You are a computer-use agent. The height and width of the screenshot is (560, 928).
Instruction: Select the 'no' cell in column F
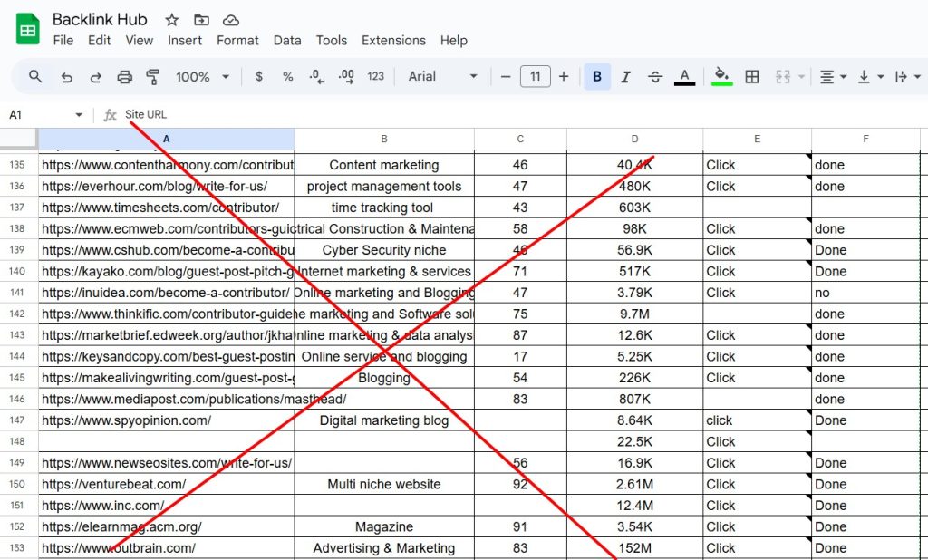coord(865,293)
